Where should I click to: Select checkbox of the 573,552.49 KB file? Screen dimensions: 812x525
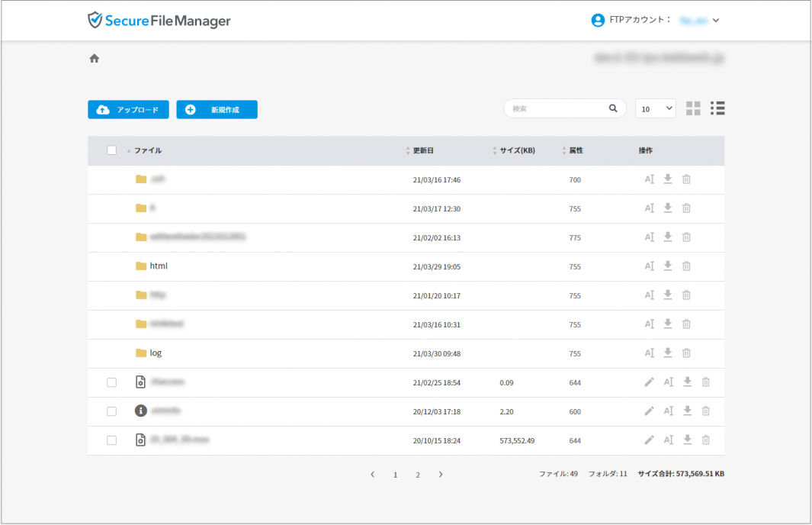[111, 440]
